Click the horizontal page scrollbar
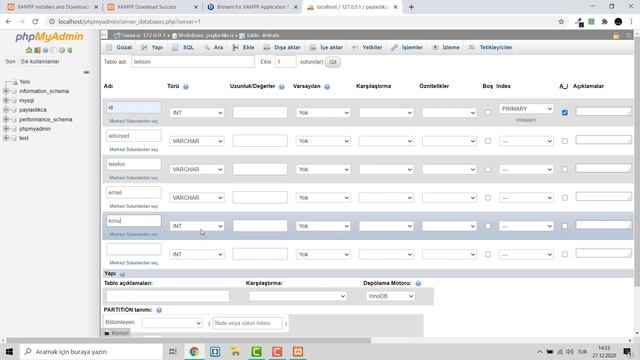 [188, 340]
